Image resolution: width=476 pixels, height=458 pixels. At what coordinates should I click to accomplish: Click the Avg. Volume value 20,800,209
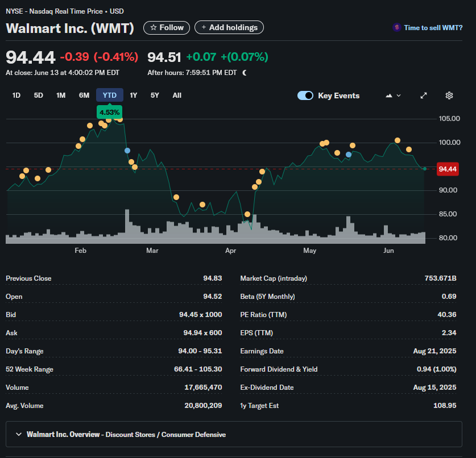click(x=203, y=406)
